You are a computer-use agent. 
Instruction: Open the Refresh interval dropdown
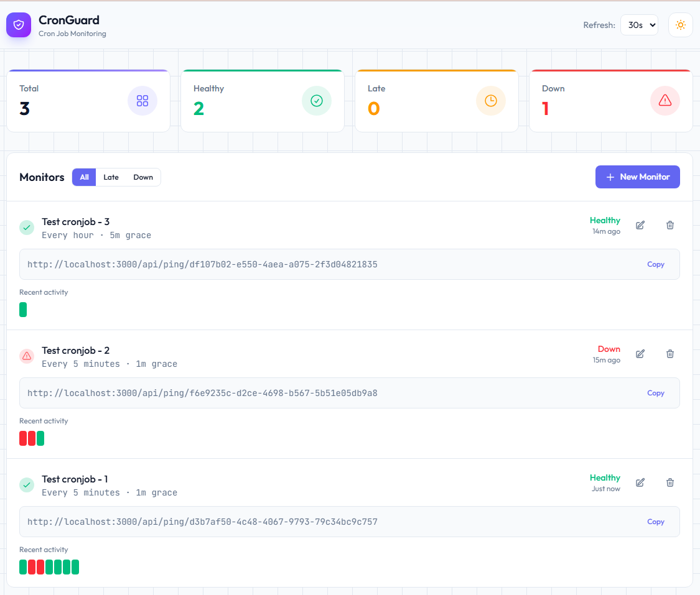click(x=639, y=25)
